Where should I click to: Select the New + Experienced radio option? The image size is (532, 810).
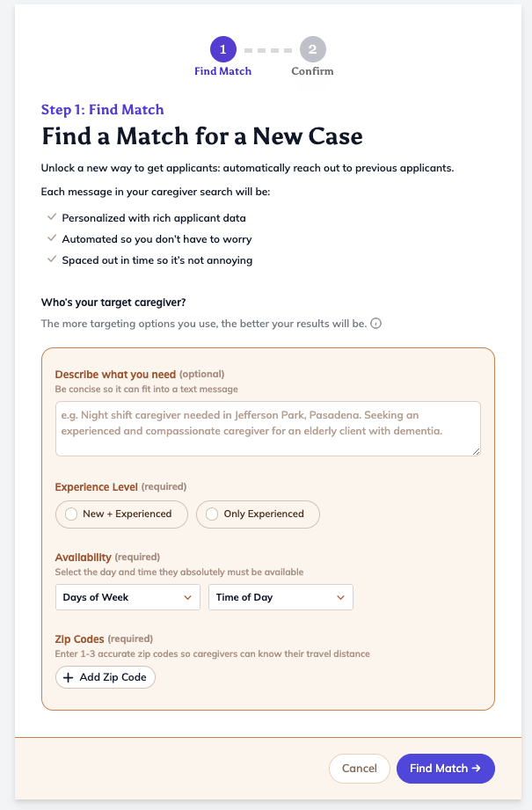pyautogui.click(x=122, y=514)
